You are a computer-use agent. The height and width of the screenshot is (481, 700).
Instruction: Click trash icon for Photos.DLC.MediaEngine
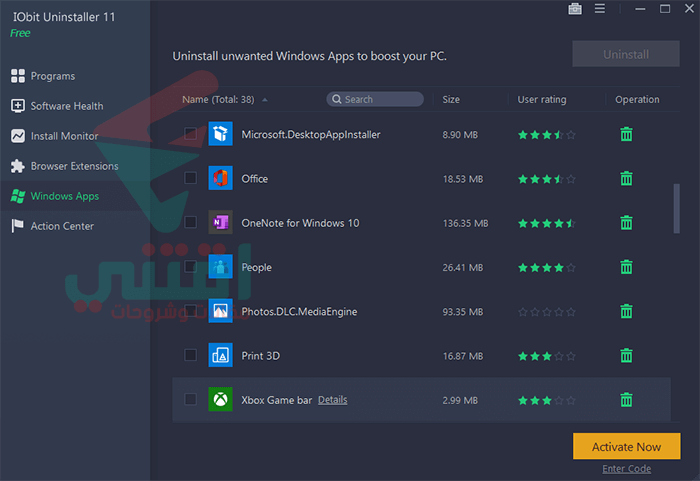click(626, 311)
